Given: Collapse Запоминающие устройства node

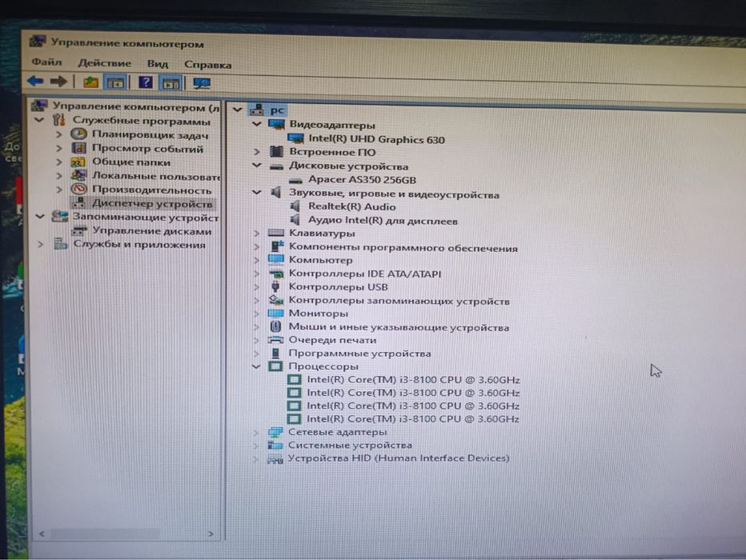Looking at the screenshot, I should tap(40, 217).
